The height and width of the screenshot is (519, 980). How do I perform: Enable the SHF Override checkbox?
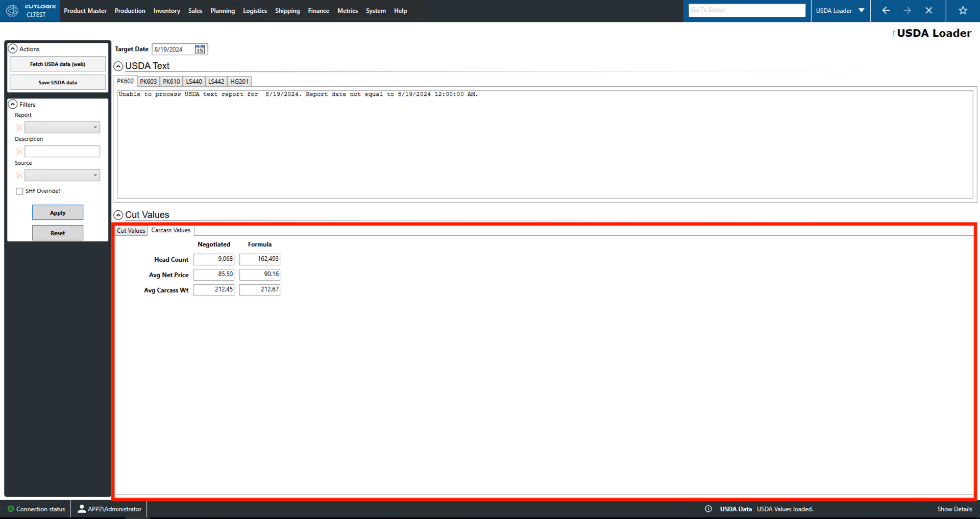[19, 191]
